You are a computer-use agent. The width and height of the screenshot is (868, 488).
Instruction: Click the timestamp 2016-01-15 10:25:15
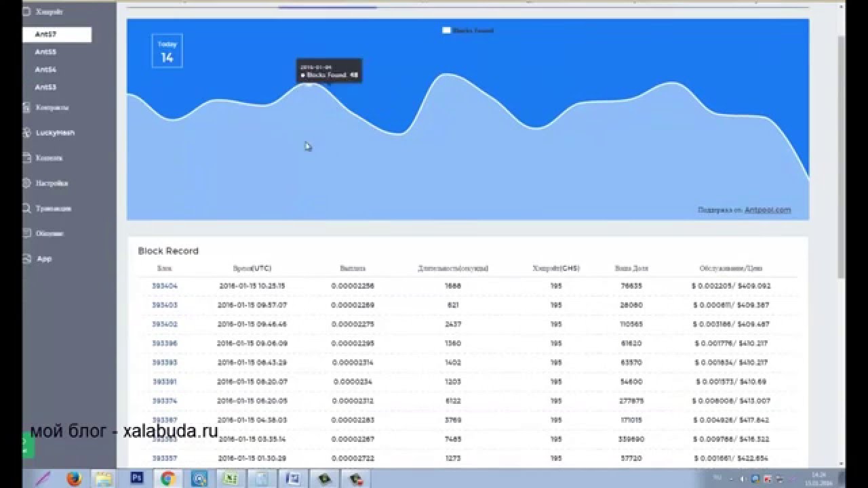(252, 286)
